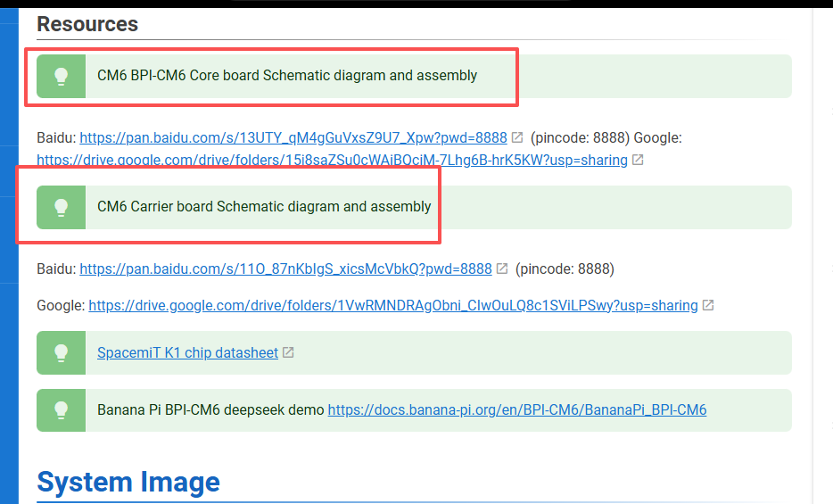The image size is (833, 504).
Task: Click external-link icon after Core board Google Drive link
Action: [x=638, y=161]
